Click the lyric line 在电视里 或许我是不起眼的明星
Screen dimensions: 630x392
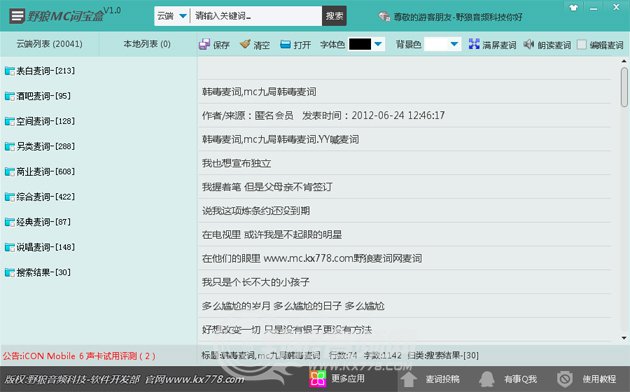click(272, 235)
